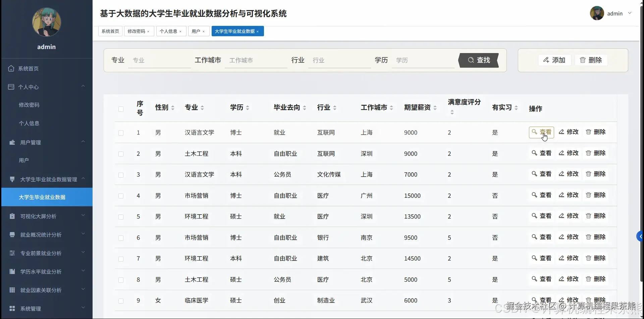Expand the 专业前景就业分析 chevron

83,252
